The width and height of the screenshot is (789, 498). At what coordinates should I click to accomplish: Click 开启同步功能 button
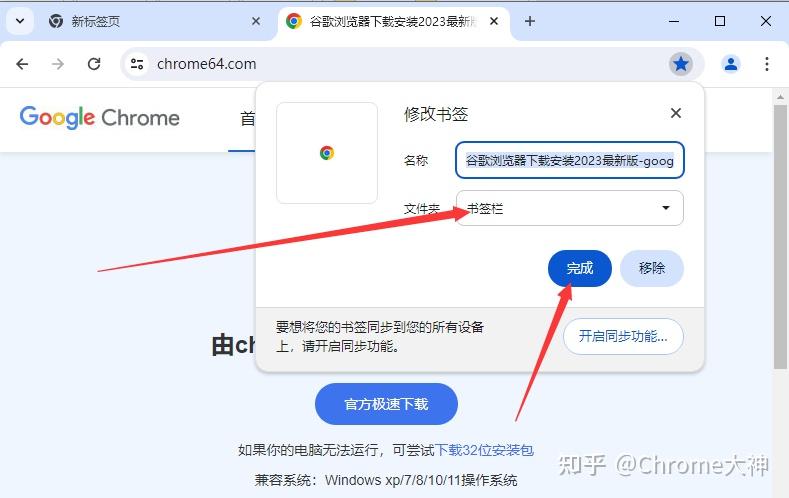click(623, 336)
